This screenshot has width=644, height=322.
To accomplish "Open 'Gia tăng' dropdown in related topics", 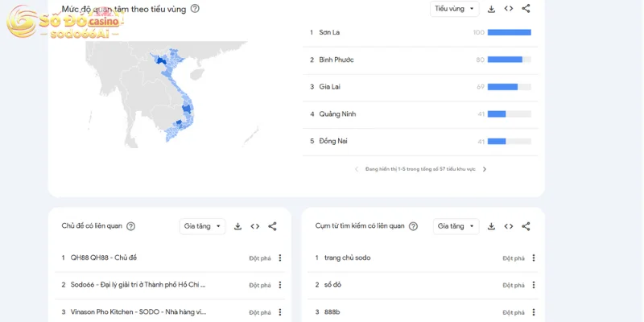I will click(202, 226).
